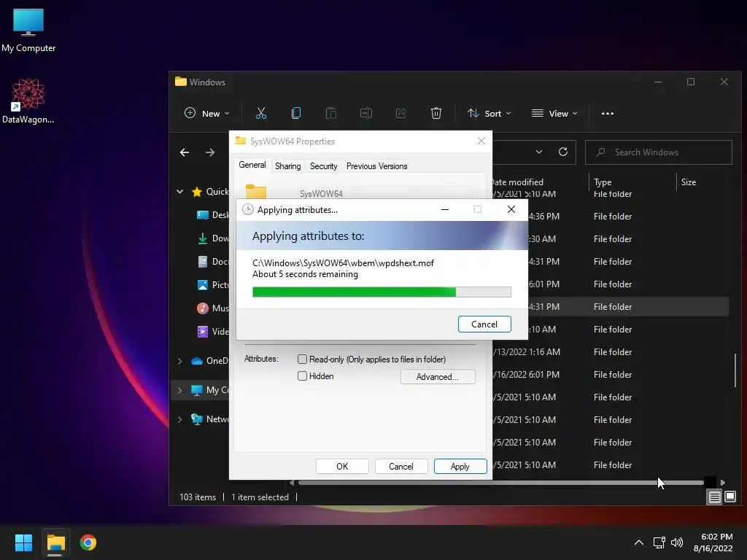
Task: Click Cancel in SysWOW64 Properties dialog
Action: click(x=400, y=466)
